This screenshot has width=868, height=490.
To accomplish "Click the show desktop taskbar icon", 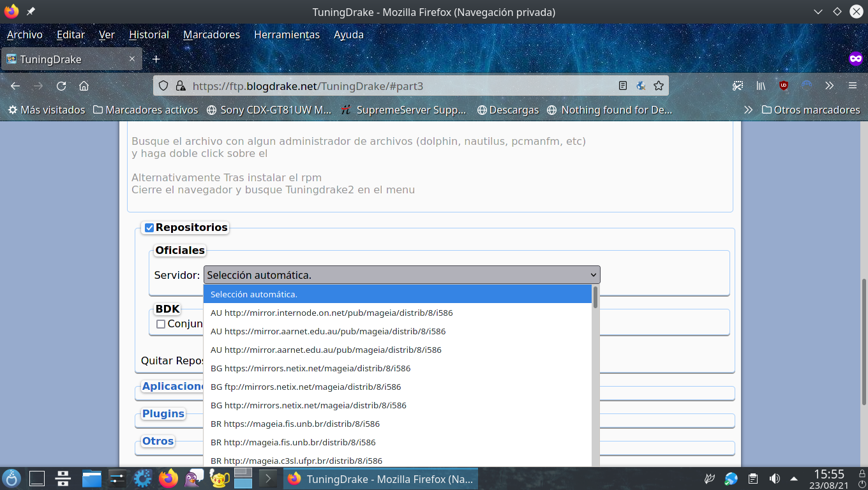I will pos(37,479).
